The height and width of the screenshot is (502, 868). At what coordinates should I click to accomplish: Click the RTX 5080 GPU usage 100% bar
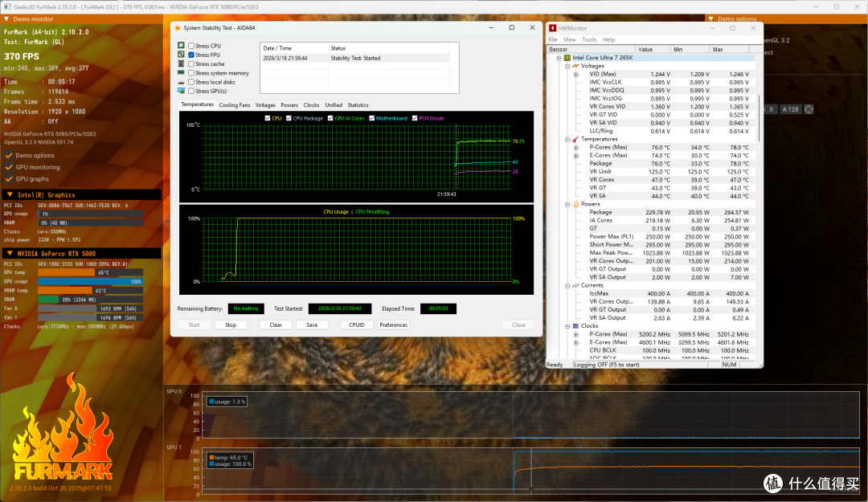[x=90, y=281]
